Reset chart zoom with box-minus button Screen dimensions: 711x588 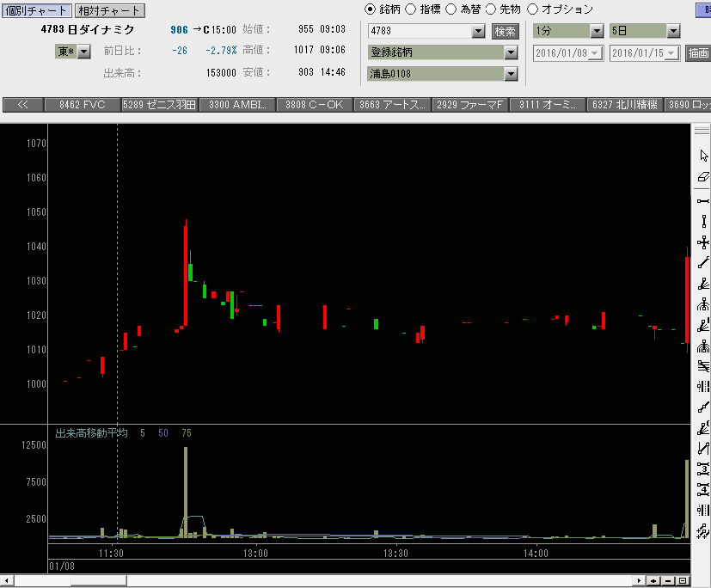[x=683, y=581]
